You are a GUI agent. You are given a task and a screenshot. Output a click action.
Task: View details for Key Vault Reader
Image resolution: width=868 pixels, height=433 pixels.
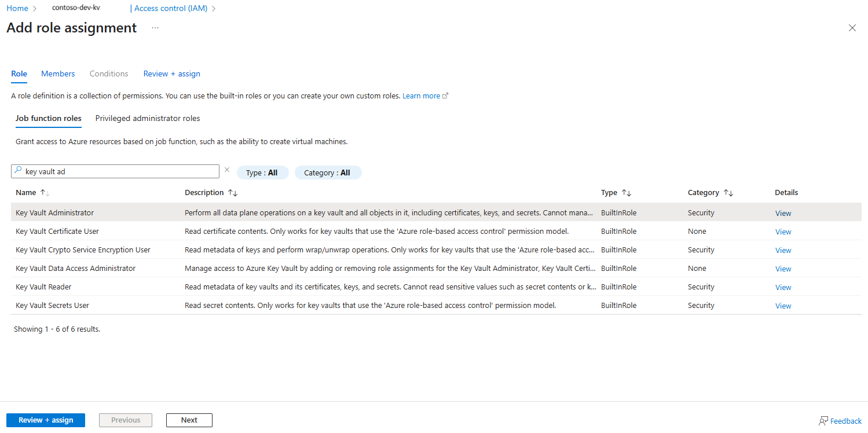click(783, 287)
